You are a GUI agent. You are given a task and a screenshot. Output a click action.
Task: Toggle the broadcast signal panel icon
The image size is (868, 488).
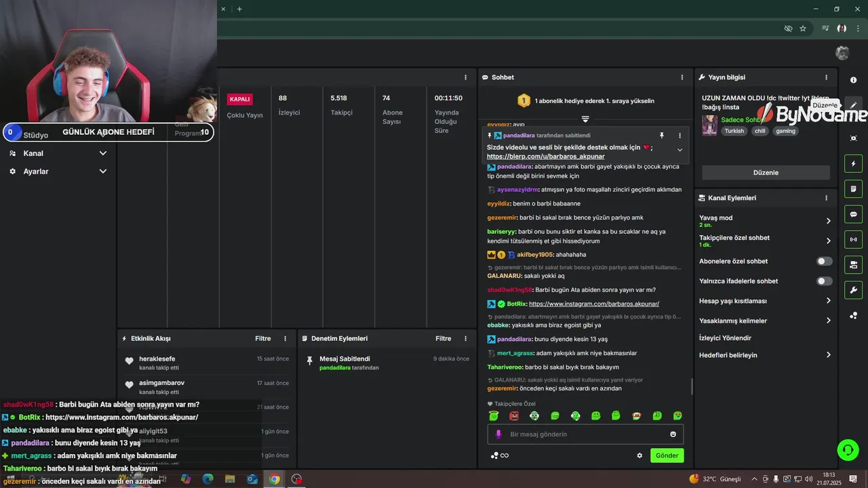point(853,239)
